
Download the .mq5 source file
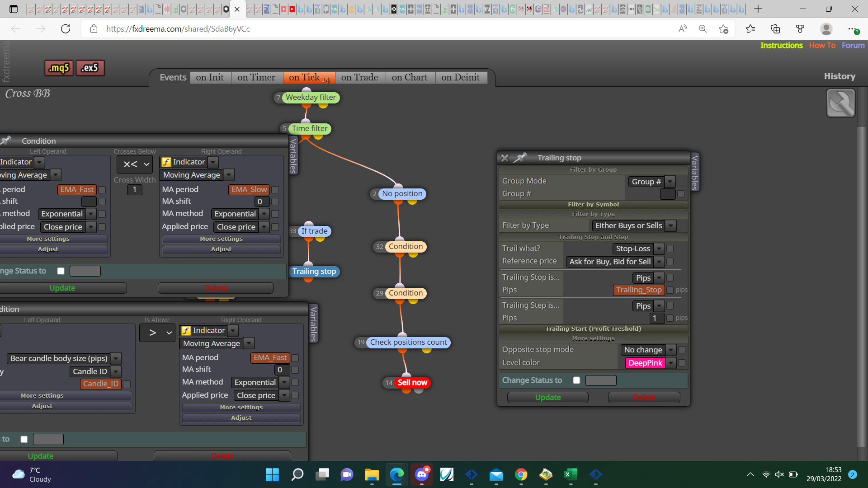click(59, 68)
